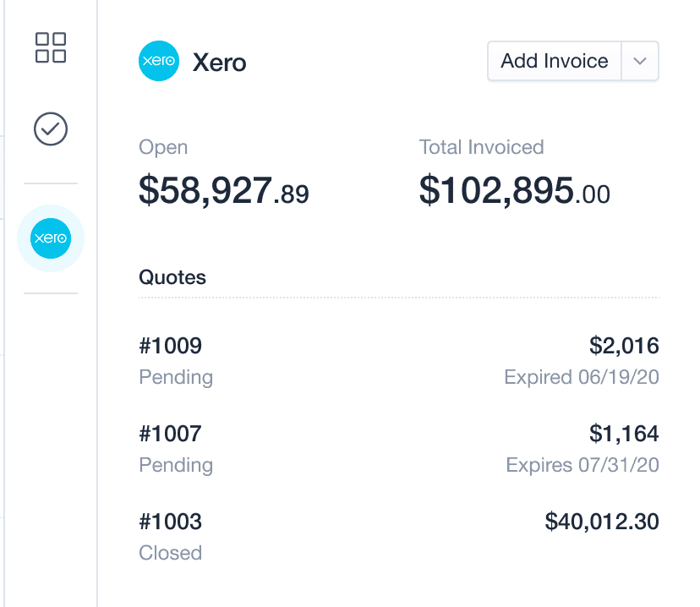Click the $40,012.30 quote amount
This screenshot has height=607, width=700.
tap(602, 522)
